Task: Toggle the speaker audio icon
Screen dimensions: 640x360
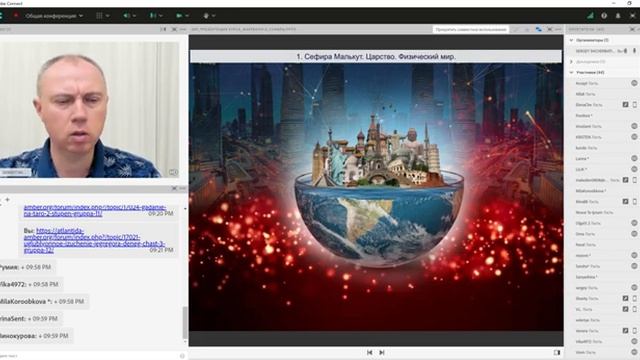Action: point(126,16)
